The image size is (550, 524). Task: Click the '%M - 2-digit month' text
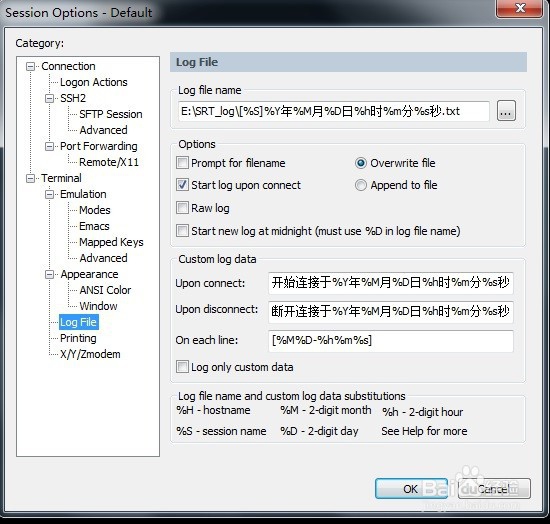click(326, 410)
